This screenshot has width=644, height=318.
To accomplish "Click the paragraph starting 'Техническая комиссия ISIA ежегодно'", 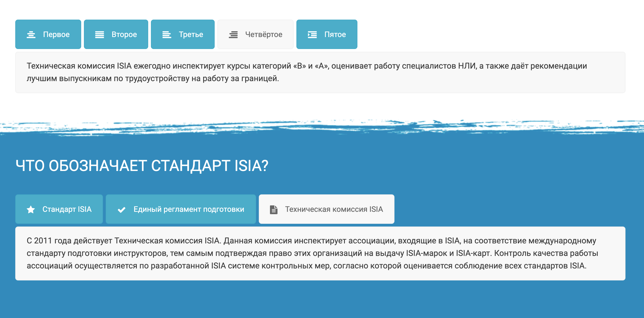I will coord(307,72).
